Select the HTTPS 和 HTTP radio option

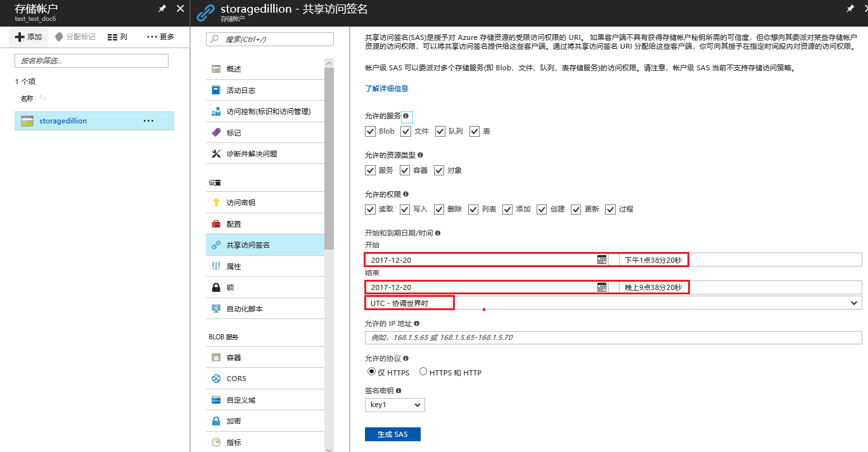coord(423,372)
